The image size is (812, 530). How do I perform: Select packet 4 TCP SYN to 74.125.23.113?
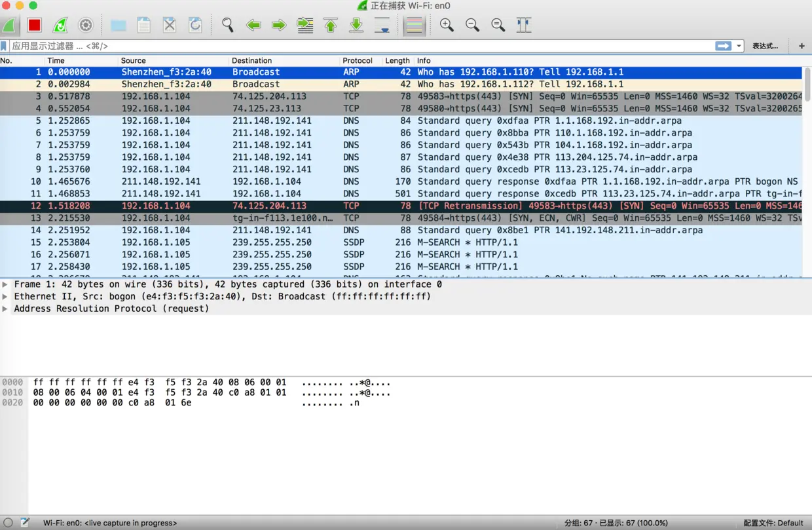pos(401,108)
